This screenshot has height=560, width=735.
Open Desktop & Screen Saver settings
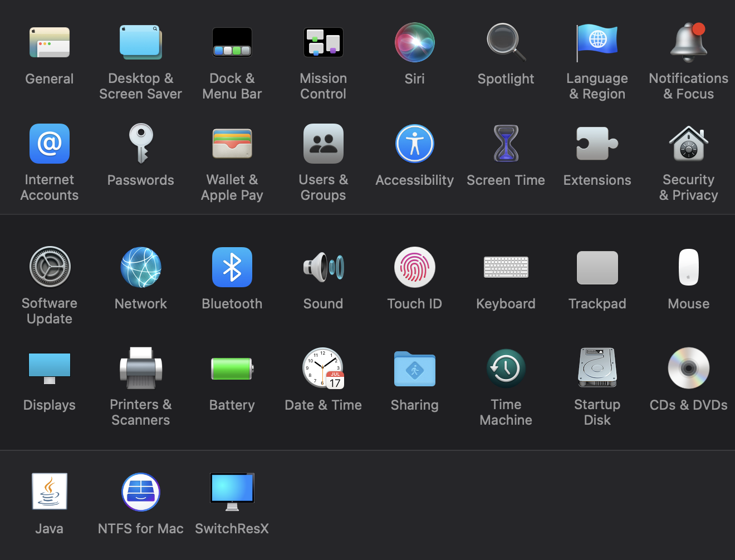(141, 42)
